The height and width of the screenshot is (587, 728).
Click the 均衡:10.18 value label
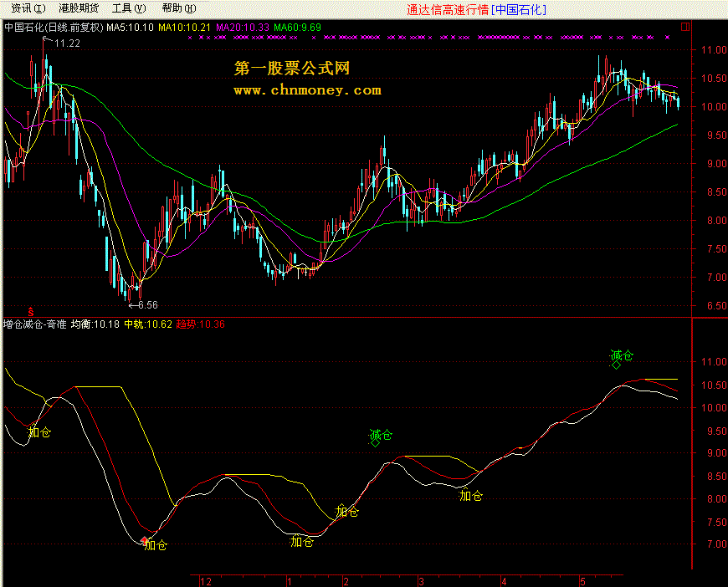[95, 324]
